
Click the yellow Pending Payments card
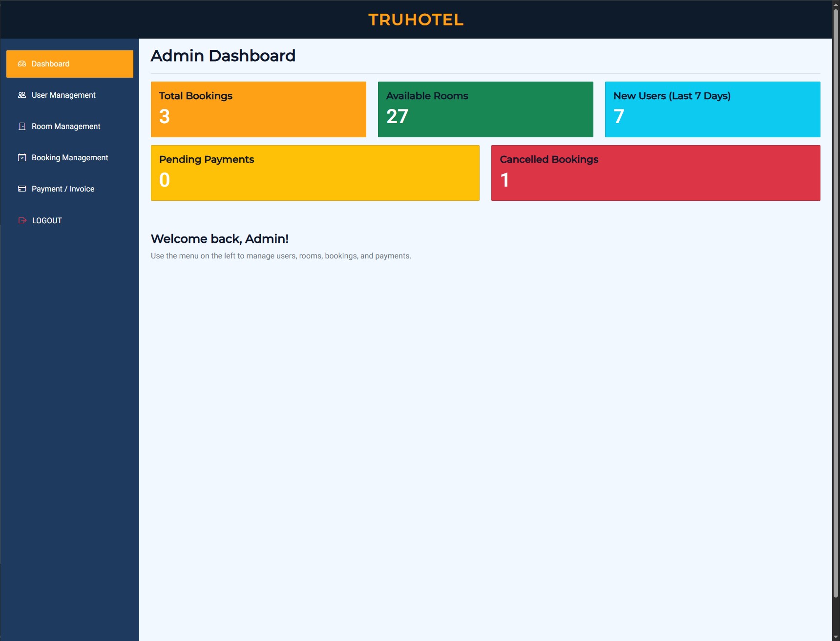(x=315, y=173)
